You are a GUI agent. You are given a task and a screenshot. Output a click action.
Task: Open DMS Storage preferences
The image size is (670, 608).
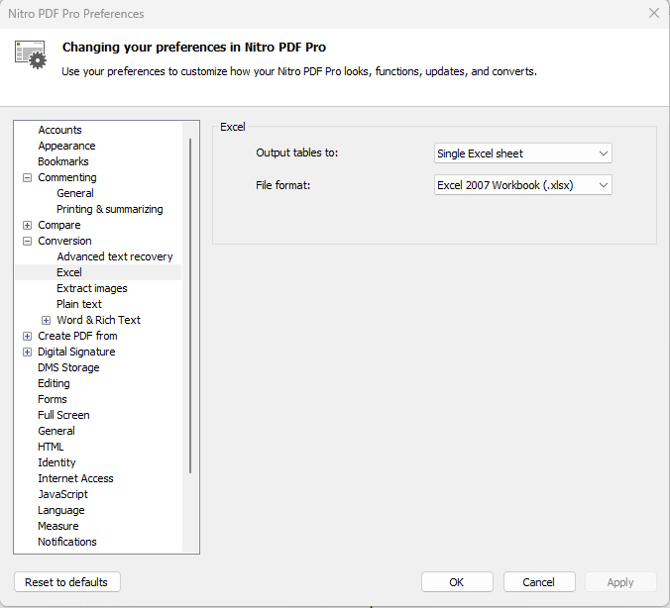(68, 368)
